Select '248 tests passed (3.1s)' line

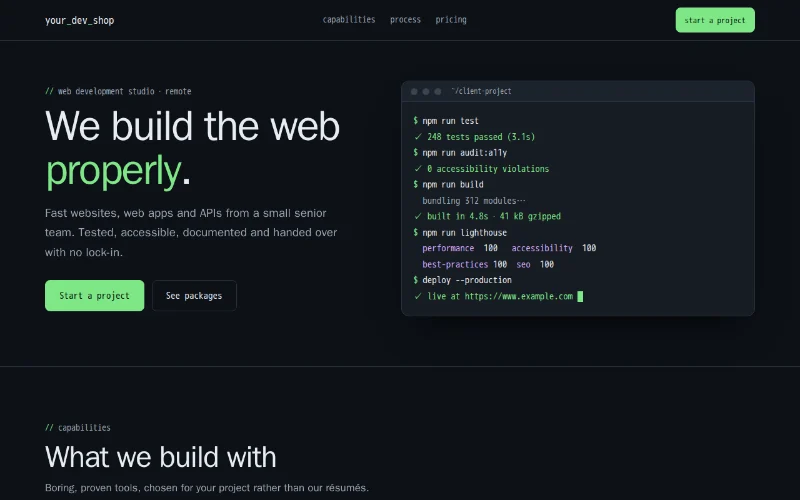coord(475,137)
